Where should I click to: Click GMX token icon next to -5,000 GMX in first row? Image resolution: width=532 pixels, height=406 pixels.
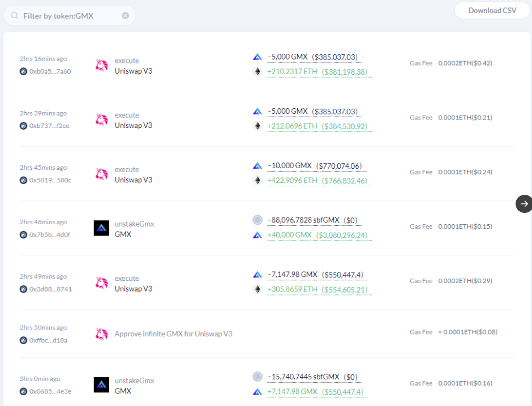[258, 57]
